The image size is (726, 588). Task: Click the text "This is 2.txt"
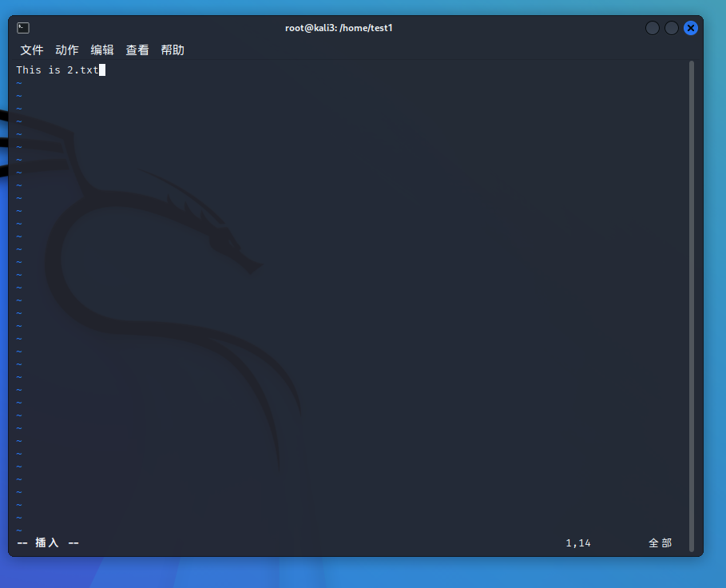pos(58,70)
